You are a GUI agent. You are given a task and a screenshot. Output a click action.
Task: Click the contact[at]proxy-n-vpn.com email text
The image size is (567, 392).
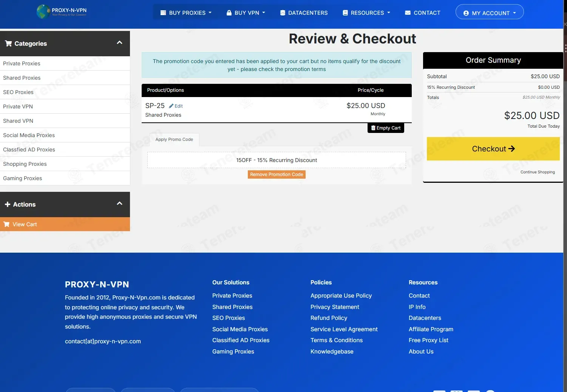coord(103,341)
